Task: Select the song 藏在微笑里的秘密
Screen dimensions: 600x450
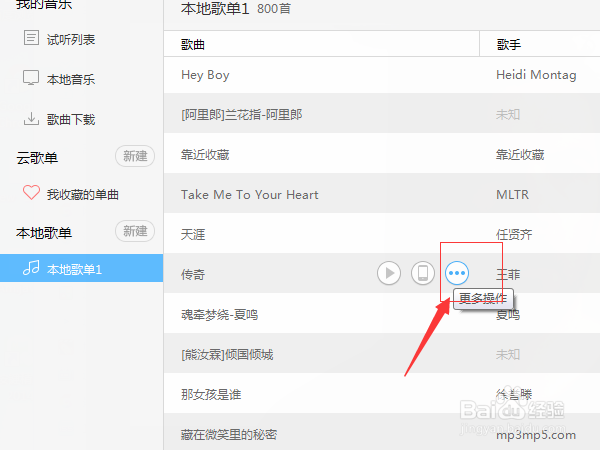Action: pos(382,434)
